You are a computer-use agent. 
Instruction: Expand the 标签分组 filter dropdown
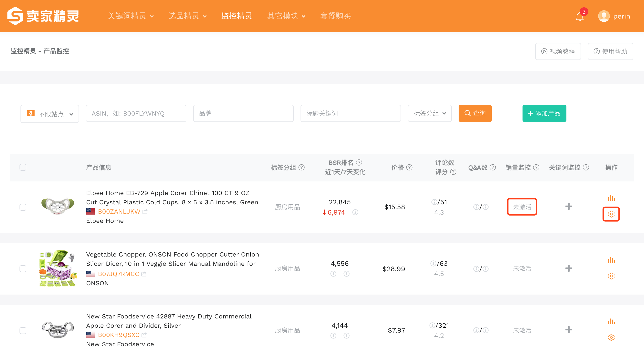430,113
